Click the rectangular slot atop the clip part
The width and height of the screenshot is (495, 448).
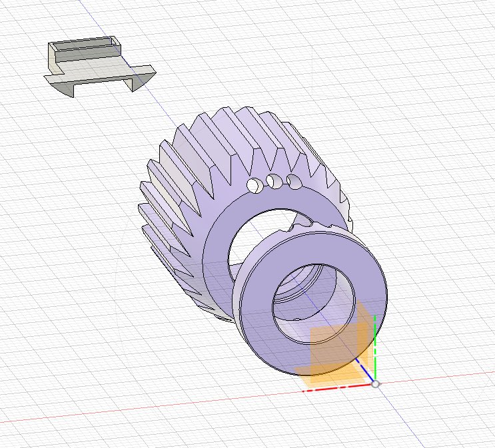(x=85, y=44)
